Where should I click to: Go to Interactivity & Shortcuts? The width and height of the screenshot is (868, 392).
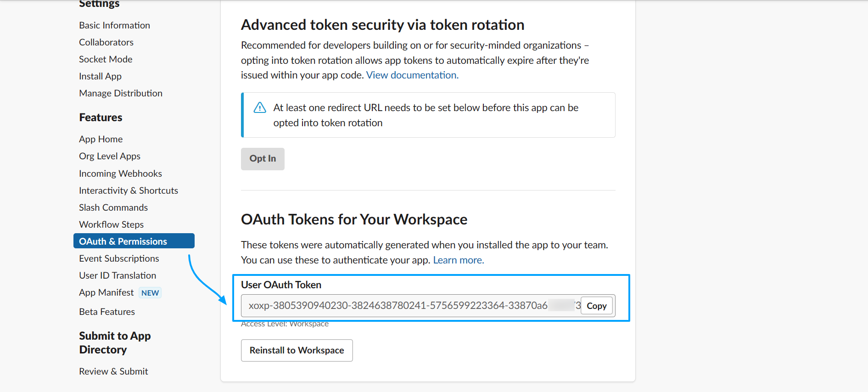point(129,190)
